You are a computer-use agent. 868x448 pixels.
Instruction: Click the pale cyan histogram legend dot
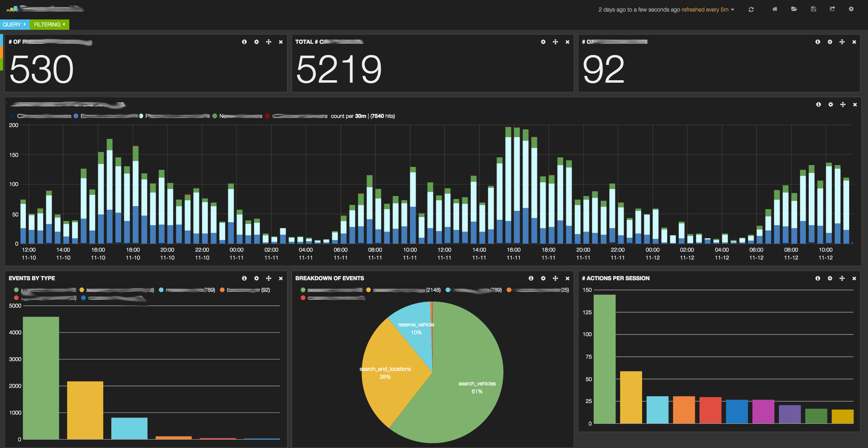coord(141,116)
